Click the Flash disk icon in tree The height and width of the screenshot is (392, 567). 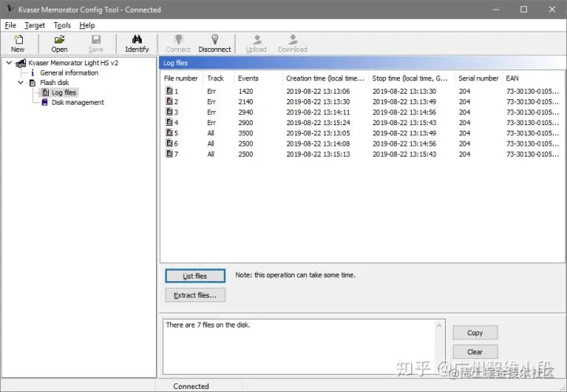[32, 83]
